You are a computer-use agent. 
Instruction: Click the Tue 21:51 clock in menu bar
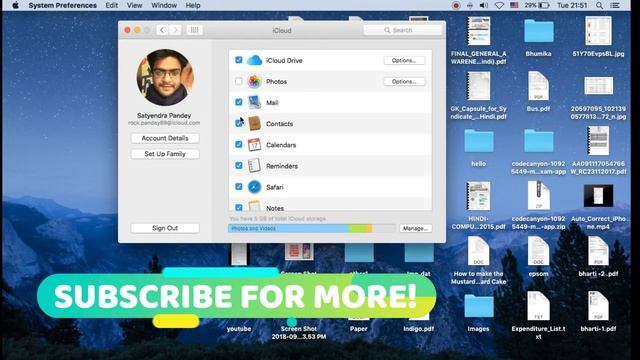coord(572,5)
